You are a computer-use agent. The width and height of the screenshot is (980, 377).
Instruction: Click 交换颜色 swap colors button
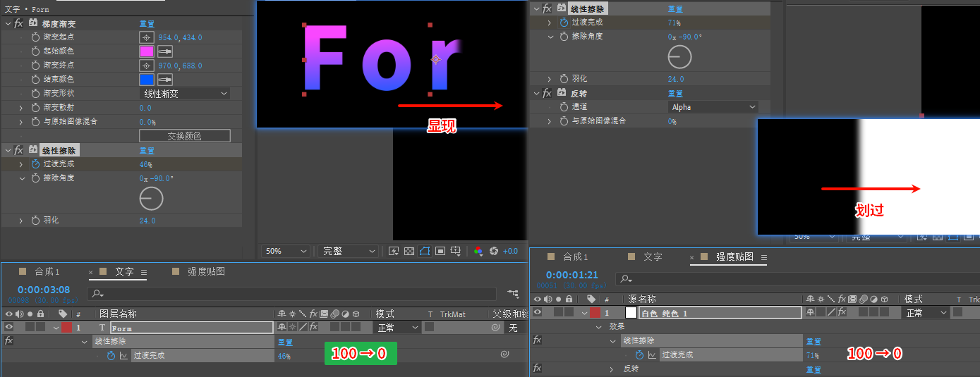click(185, 136)
